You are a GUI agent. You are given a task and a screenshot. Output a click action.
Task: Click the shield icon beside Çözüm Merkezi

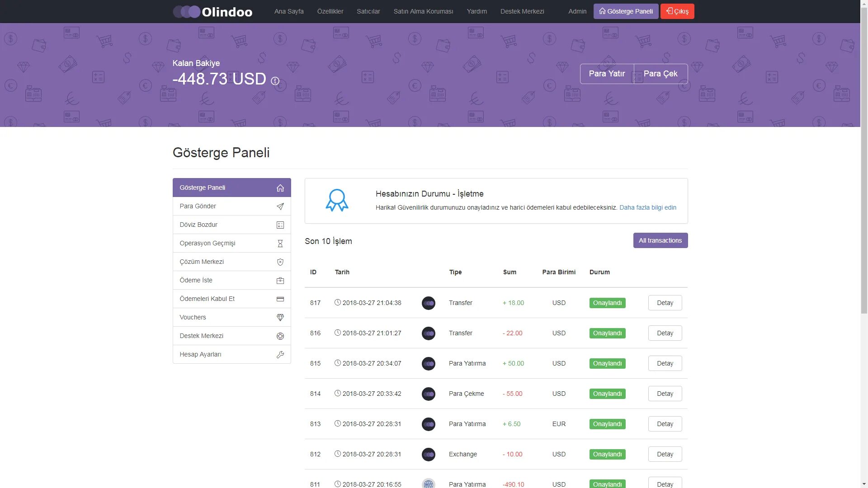pyautogui.click(x=280, y=262)
